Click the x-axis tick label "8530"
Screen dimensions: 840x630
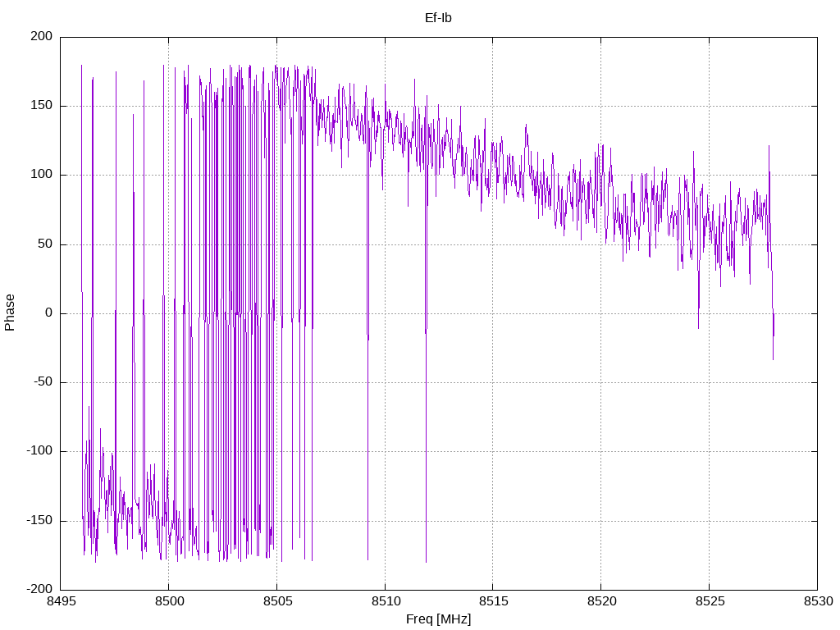pos(818,601)
